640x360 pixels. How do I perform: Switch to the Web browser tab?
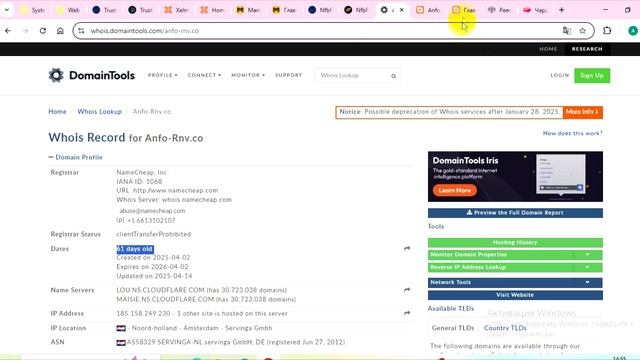(68, 10)
